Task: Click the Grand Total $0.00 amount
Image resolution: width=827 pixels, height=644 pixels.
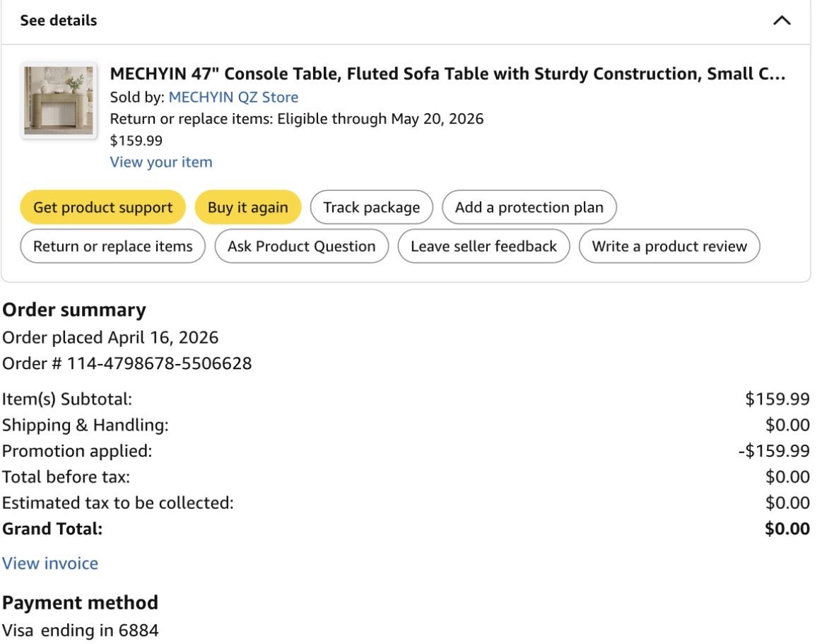Action: 787,529
